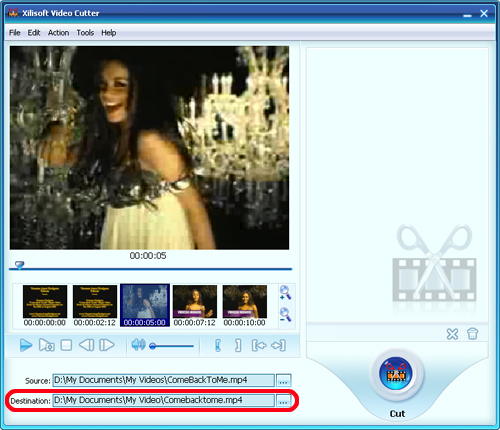
Task: Click the seek bar position marker
Action: coord(20,265)
